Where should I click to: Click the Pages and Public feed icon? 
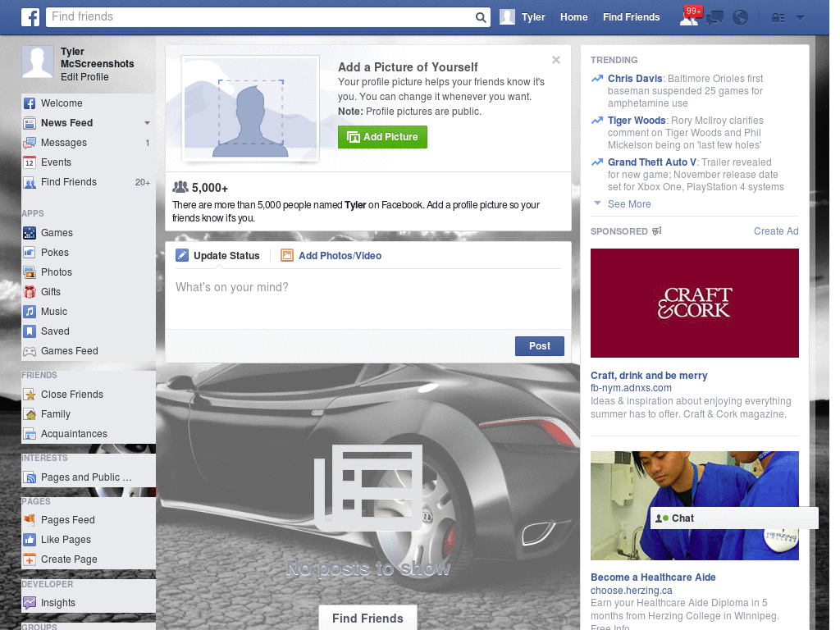pyautogui.click(x=30, y=477)
